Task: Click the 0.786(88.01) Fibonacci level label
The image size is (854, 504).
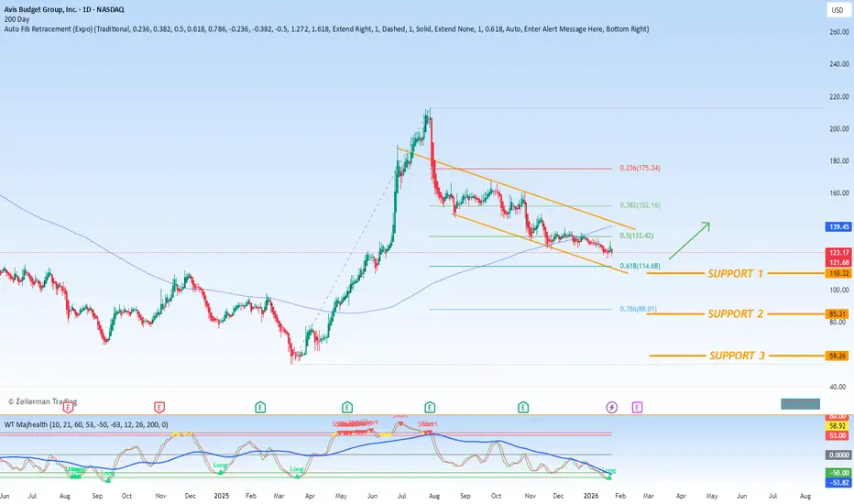Action: (x=639, y=309)
